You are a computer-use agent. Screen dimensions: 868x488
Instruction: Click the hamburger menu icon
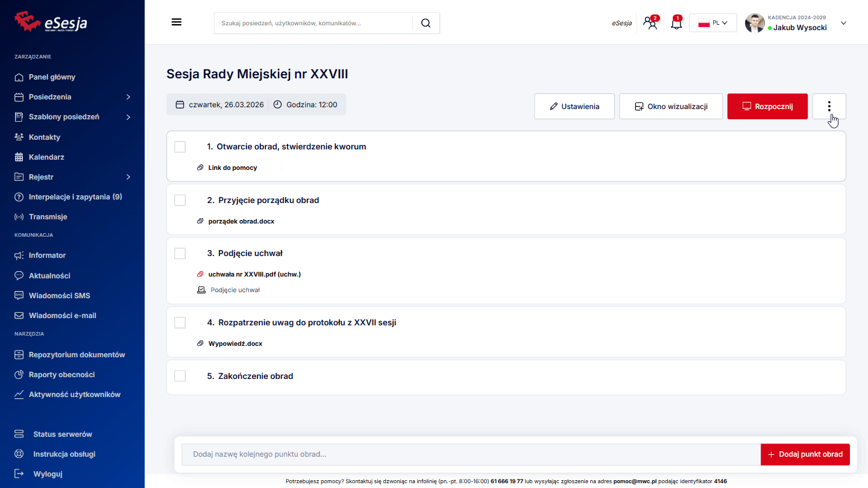(177, 22)
